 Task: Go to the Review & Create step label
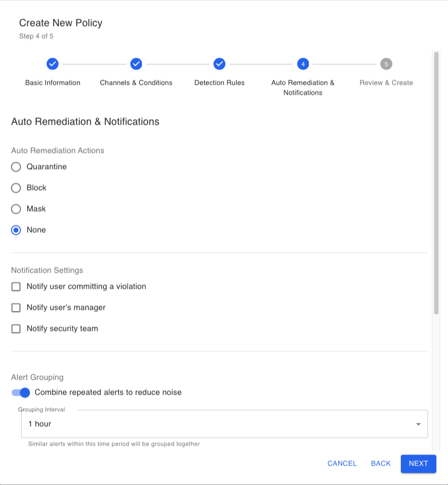[x=386, y=83]
